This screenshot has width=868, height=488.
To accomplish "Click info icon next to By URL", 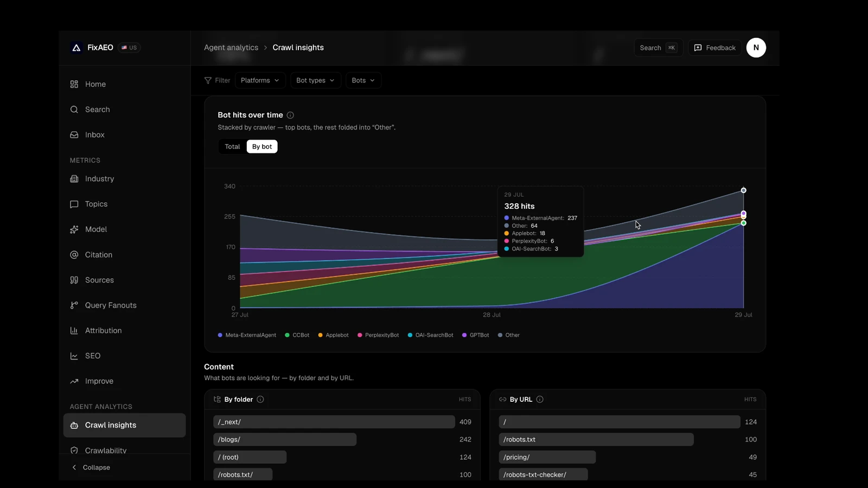I will [x=540, y=400].
